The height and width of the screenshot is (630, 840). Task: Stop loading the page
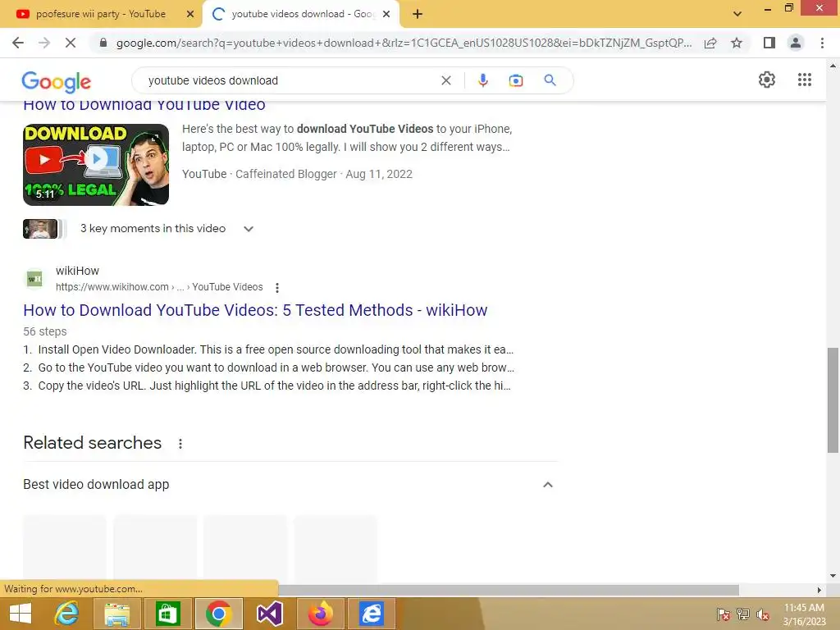click(71, 43)
